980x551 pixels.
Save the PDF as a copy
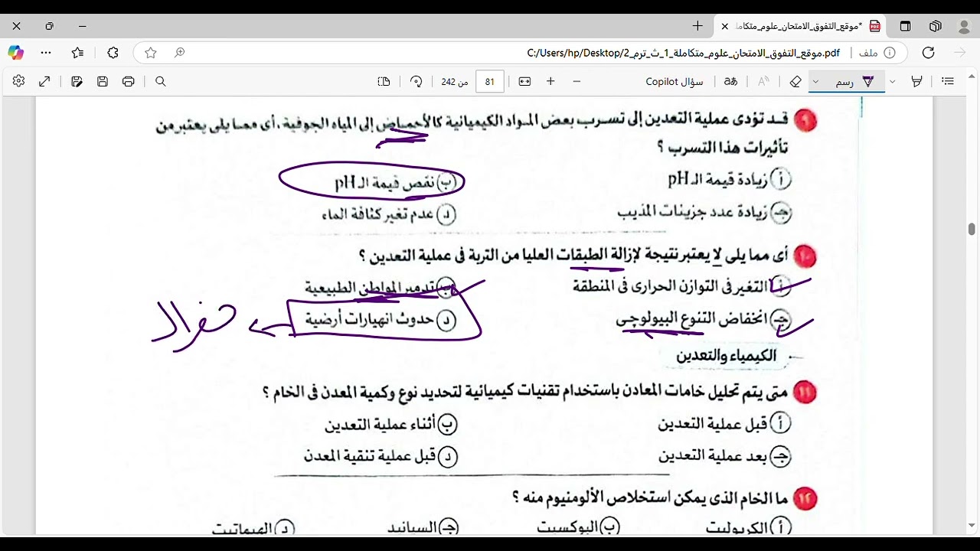click(77, 81)
